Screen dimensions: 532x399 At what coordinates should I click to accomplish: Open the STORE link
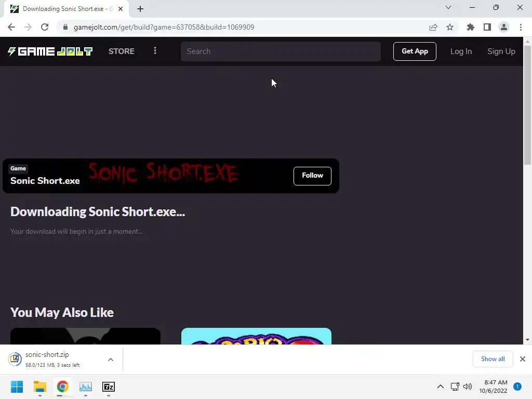click(x=122, y=51)
